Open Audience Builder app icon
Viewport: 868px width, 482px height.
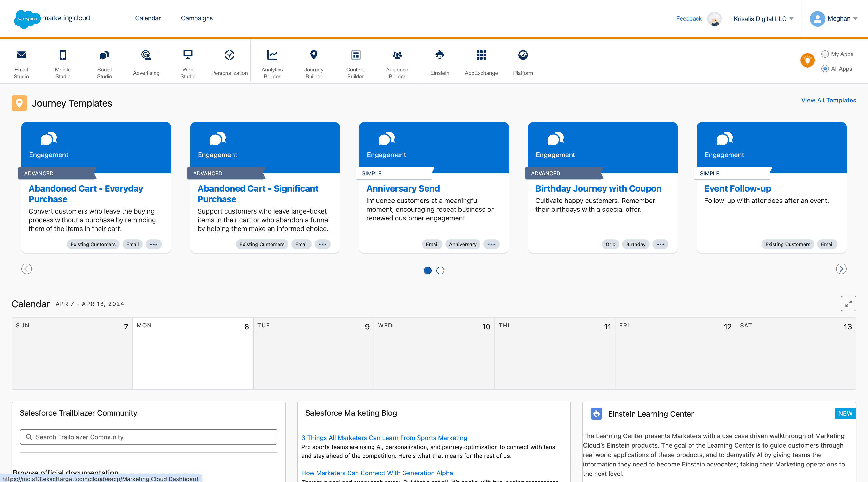(397, 54)
